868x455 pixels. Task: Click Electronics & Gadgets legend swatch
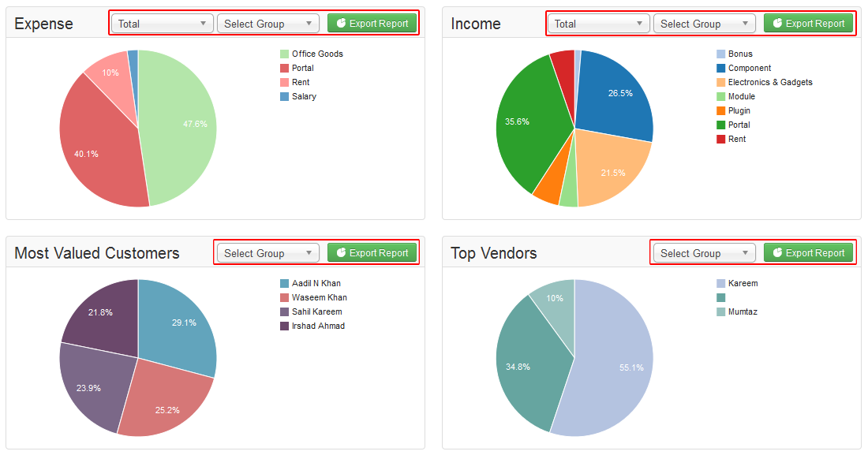pos(720,83)
